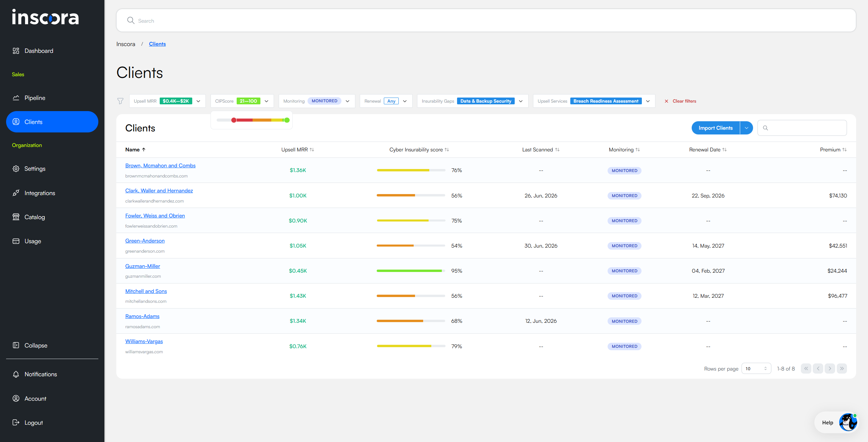Click the Pipeline chart icon
The width and height of the screenshot is (868, 442).
pos(16,98)
